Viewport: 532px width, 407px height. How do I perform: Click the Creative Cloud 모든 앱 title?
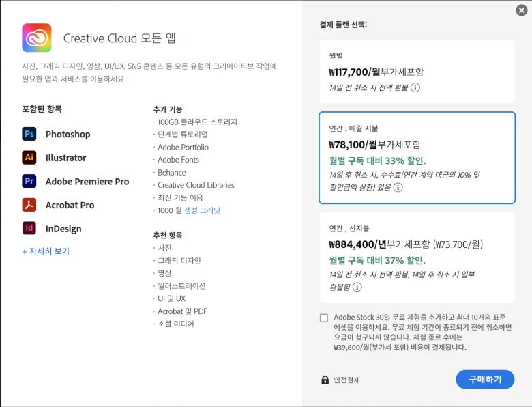(x=119, y=38)
